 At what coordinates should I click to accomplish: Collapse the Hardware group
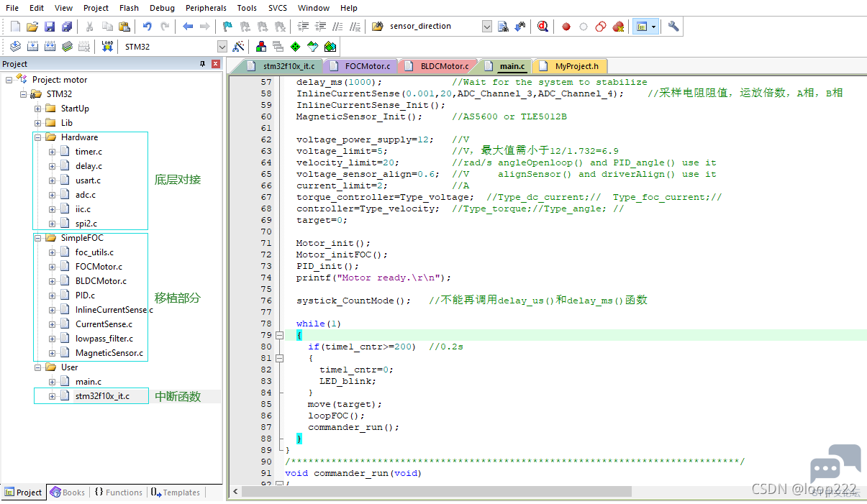[37, 137]
